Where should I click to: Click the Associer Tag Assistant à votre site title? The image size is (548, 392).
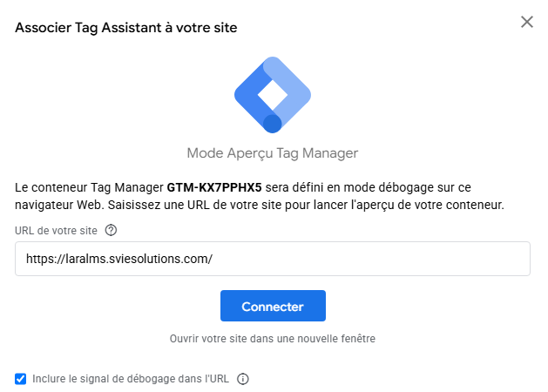point(126,28)
